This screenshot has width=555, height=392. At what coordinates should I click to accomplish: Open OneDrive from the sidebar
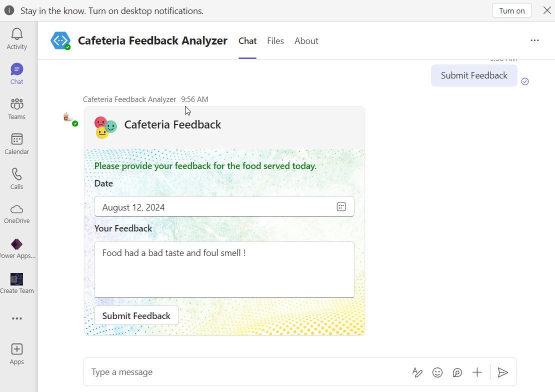[16, 212]
